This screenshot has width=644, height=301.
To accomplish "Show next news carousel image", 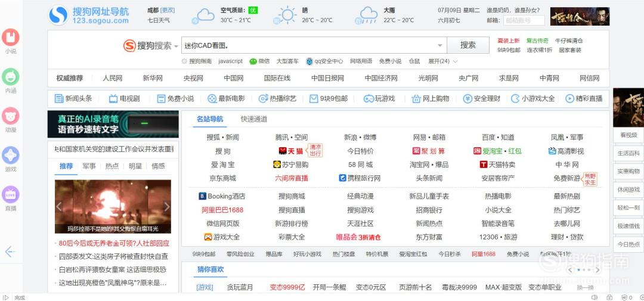I will 166,207.
